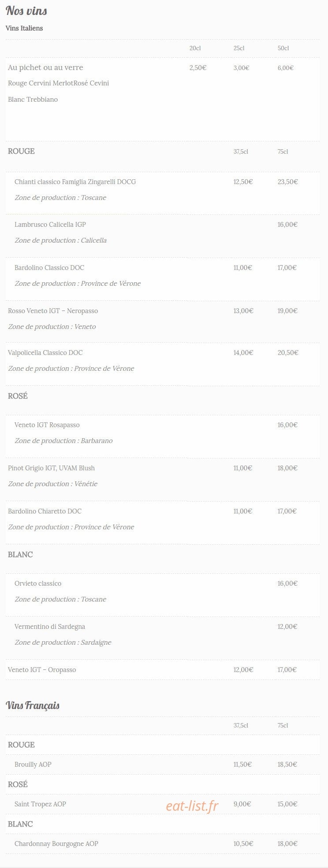Select the 50cl column header
The height and width of the screenshot is (868, 328).
pos(283,48)
